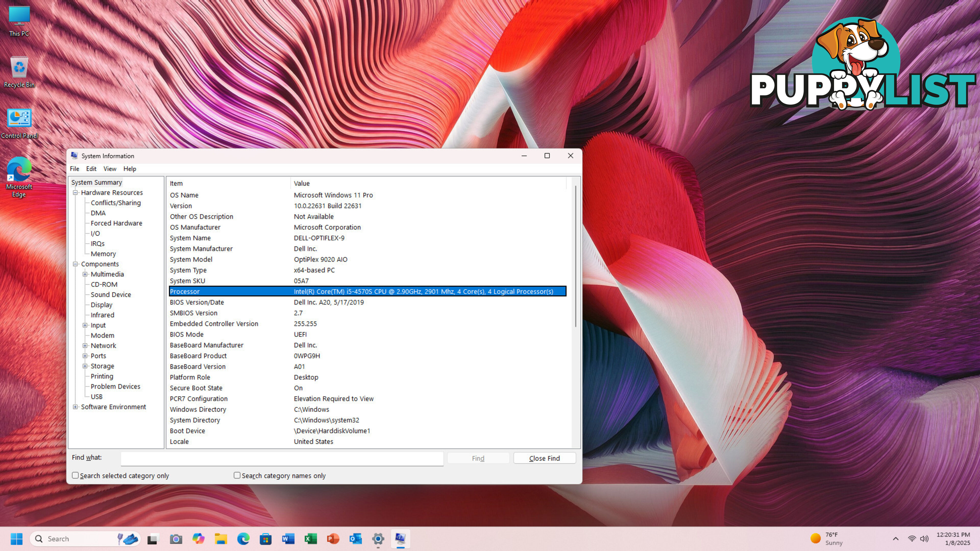Click the Close Find button

click(544, 458)
